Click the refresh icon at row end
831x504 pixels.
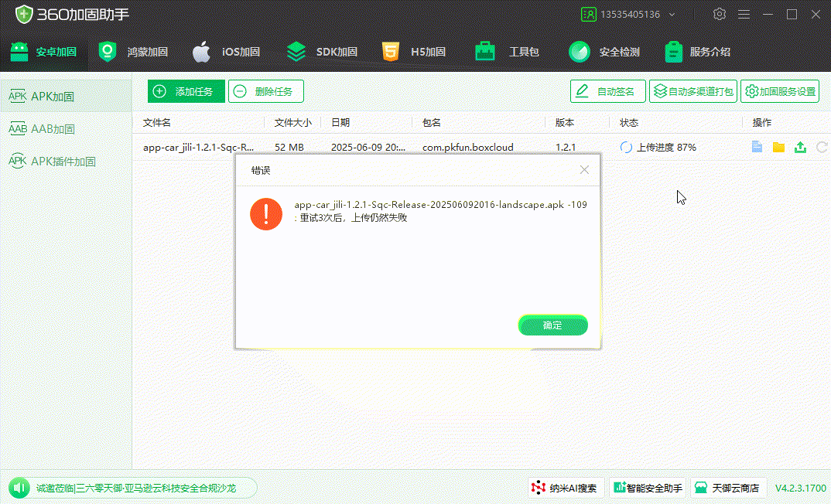(820, 147)
